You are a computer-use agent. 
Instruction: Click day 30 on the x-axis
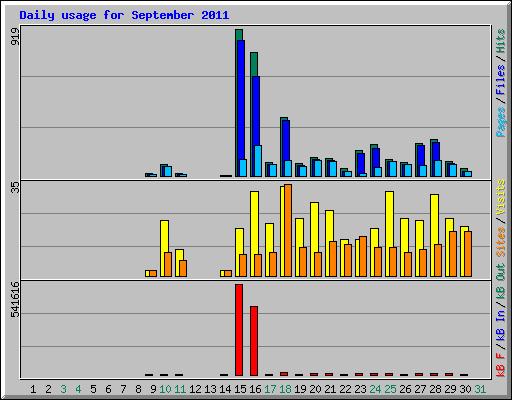(x=465, y=389)
